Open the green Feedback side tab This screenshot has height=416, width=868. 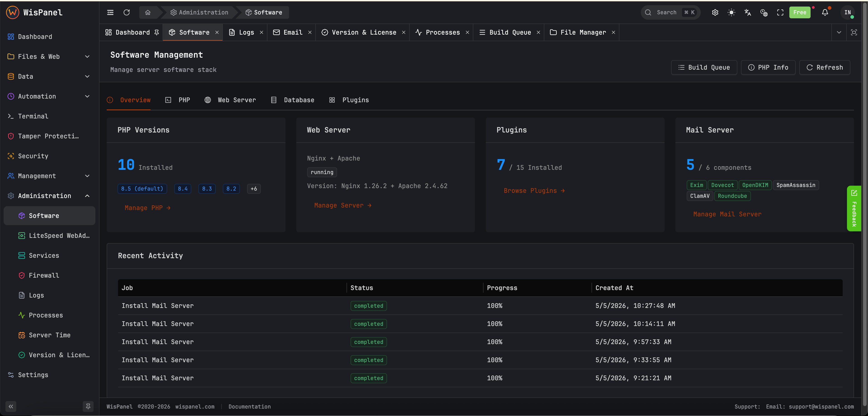click(x=854, y=208)
